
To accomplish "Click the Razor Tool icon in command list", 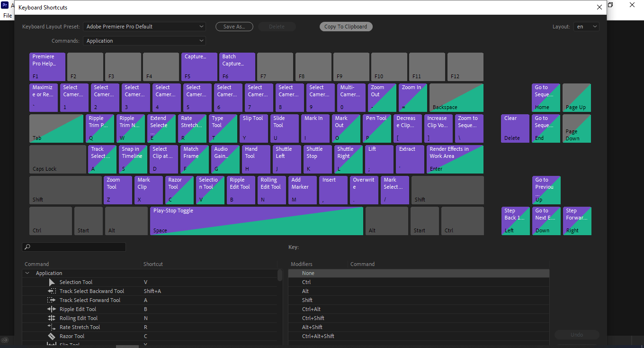I will 52,336.
